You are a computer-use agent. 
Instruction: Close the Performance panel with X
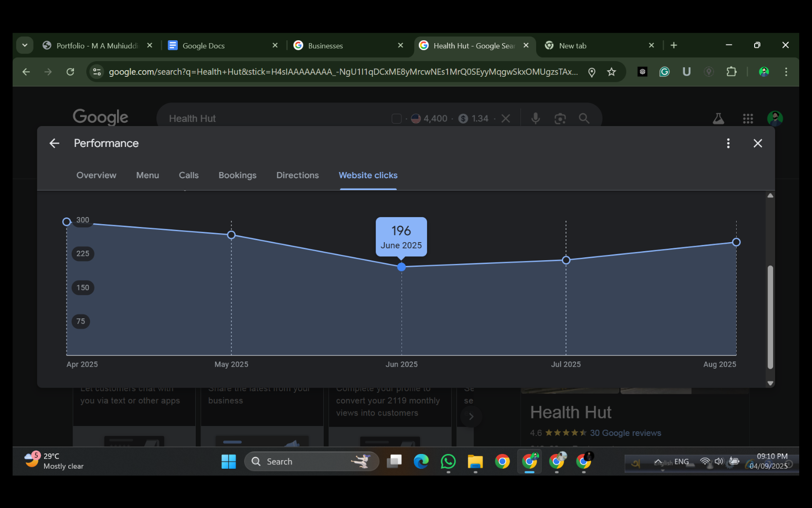(757, 143)
